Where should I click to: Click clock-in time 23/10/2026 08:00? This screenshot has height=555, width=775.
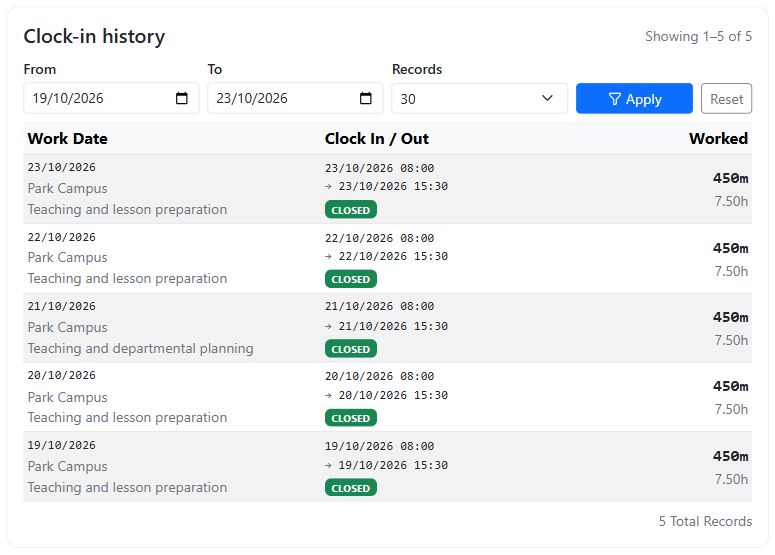(380, 168)
